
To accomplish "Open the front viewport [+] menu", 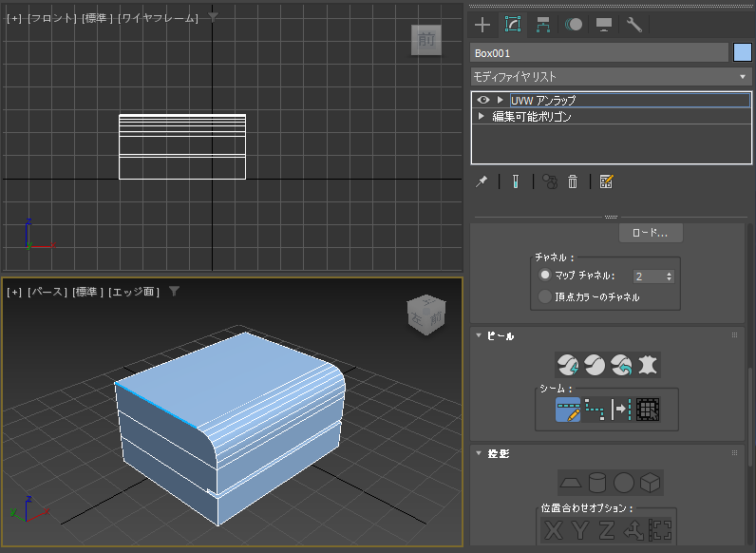I will pos(14,18).
